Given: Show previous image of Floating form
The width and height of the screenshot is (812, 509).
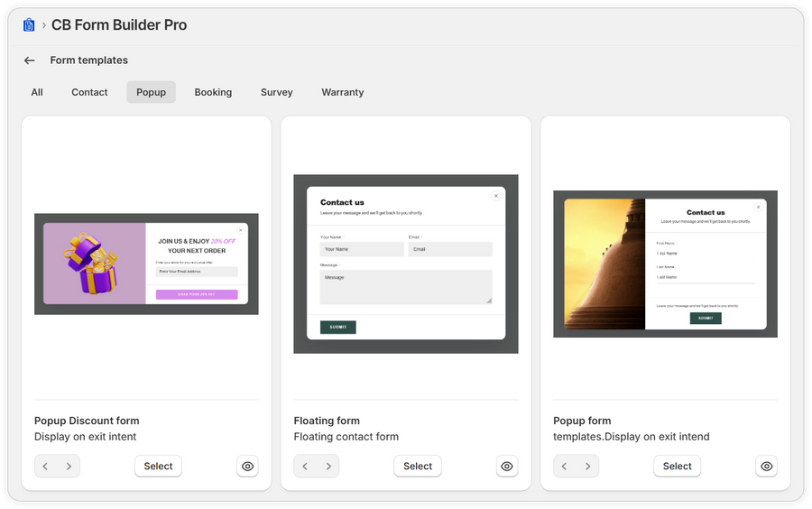Looking at the screenshot, I should [x=305, y=466].
